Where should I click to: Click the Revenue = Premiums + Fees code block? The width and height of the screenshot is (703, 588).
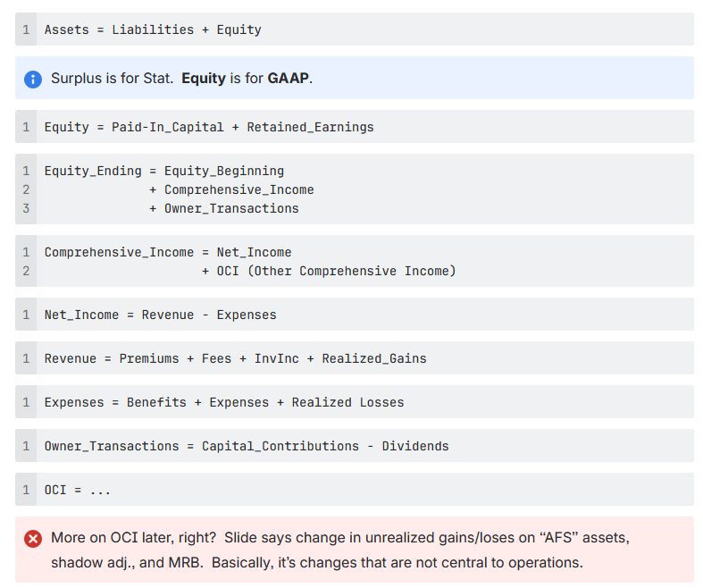click(x=236, y=358)
